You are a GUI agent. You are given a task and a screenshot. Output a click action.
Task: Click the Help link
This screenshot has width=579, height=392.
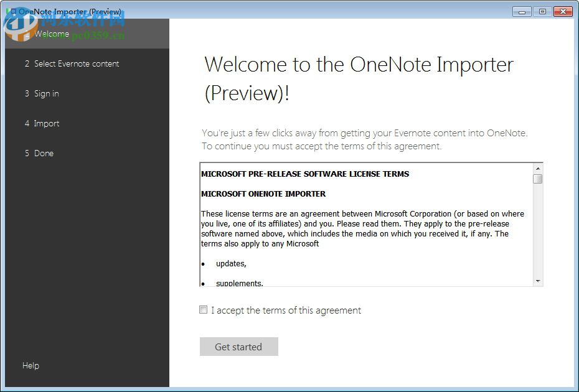tap(31, 365)
